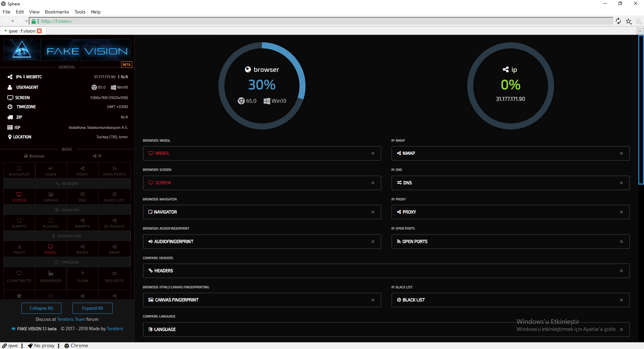This screenshot has height=349, width=644.
Task: Open the red WebGL tile in the sidebar
Action: point(51,249)
